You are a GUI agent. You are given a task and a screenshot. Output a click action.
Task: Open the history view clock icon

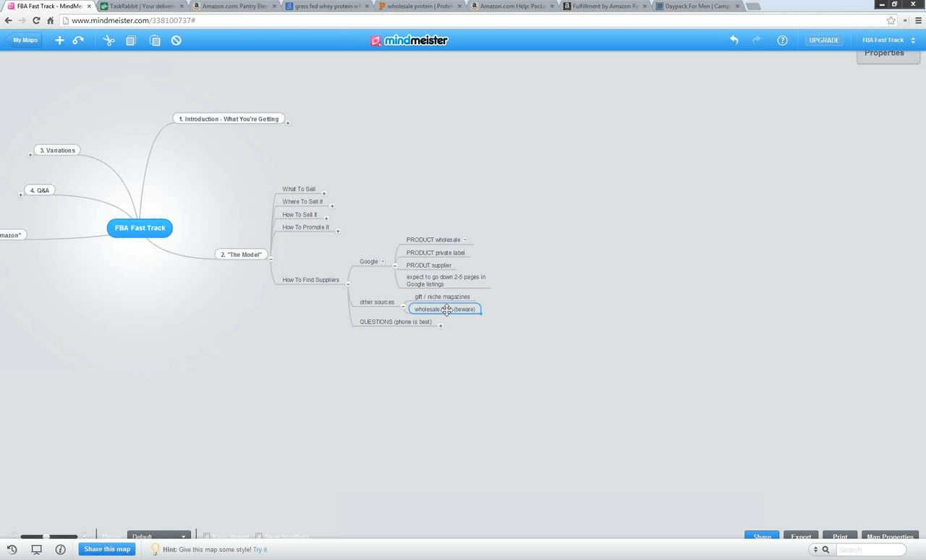click(12, 549)
